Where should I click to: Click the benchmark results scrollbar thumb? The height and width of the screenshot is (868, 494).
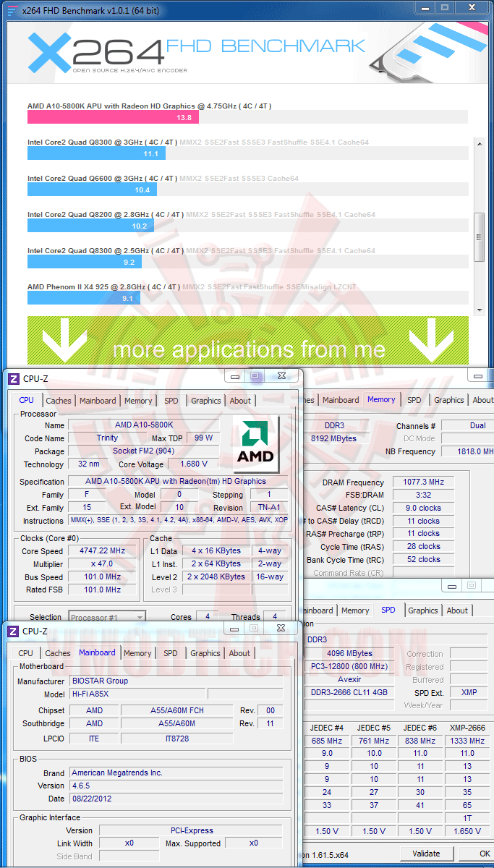[x=479, y=237]
